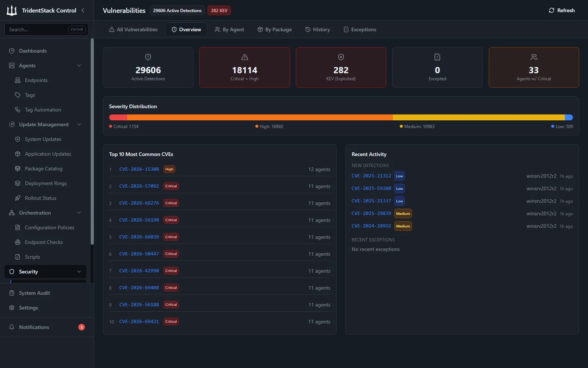Open CVE-2026-57092 details
588x368 pixels.
(x=139, y=186)
